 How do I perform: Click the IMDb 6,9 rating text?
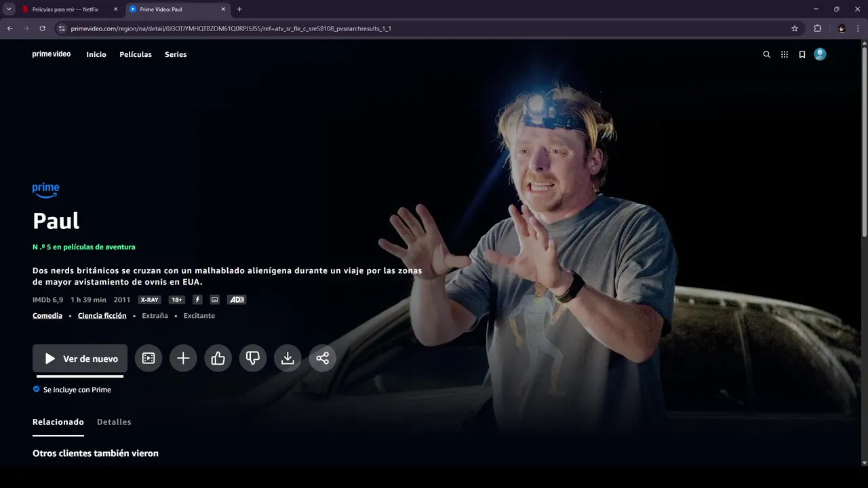[x=48, y=300]
